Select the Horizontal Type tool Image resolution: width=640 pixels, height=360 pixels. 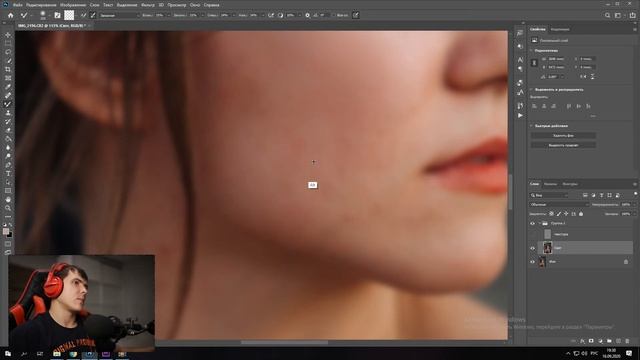[x=8, y=173]
